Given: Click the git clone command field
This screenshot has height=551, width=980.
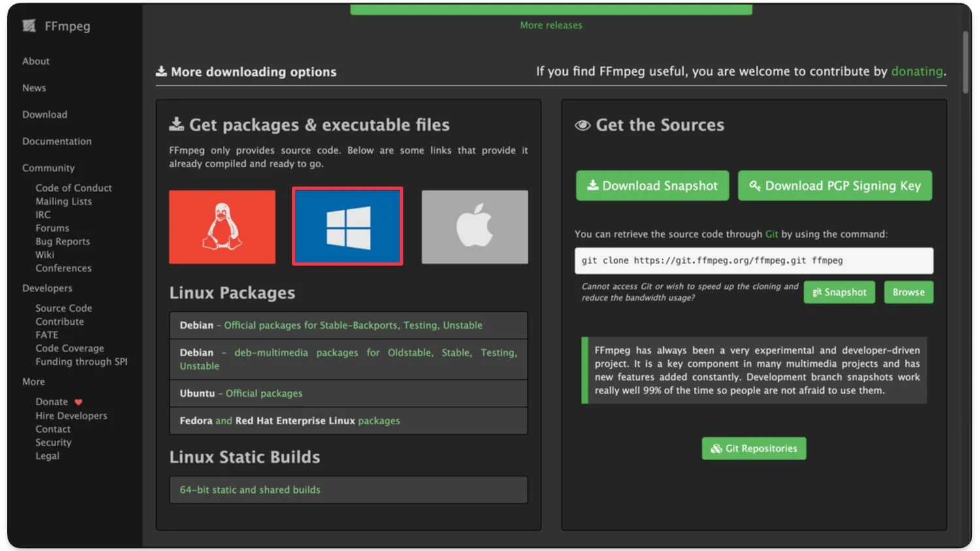Looking at the screenshot, I should coord(753,260).
